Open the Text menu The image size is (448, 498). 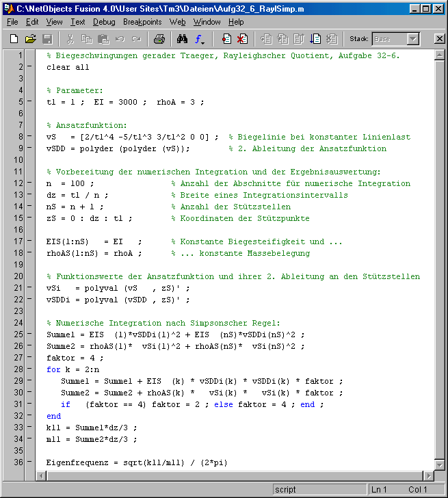(78, 22)
